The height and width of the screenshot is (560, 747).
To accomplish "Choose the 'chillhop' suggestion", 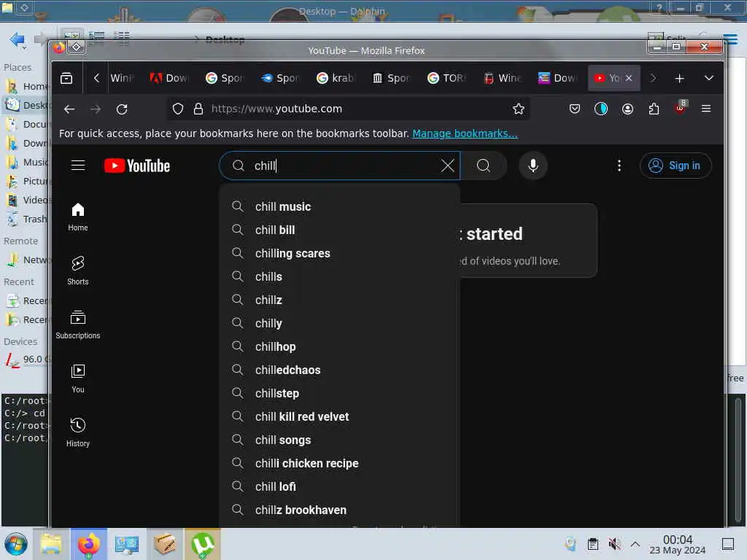I will (340, 346).
